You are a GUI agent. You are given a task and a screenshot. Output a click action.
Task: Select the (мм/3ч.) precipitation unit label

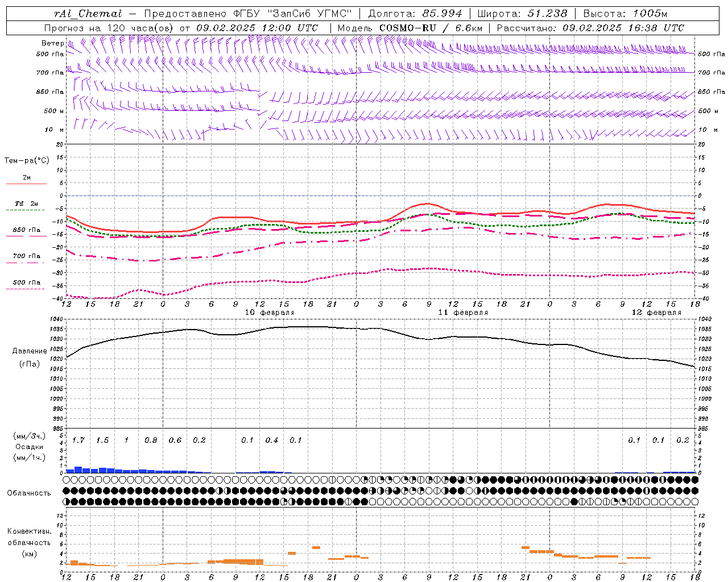pyautogui.click(x=30, y=436)
